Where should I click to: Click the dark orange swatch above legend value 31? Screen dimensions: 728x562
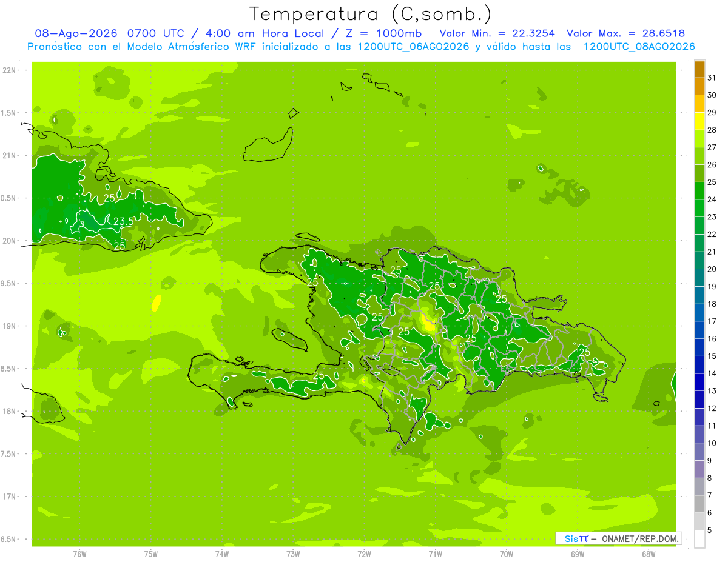coord(699,69)
